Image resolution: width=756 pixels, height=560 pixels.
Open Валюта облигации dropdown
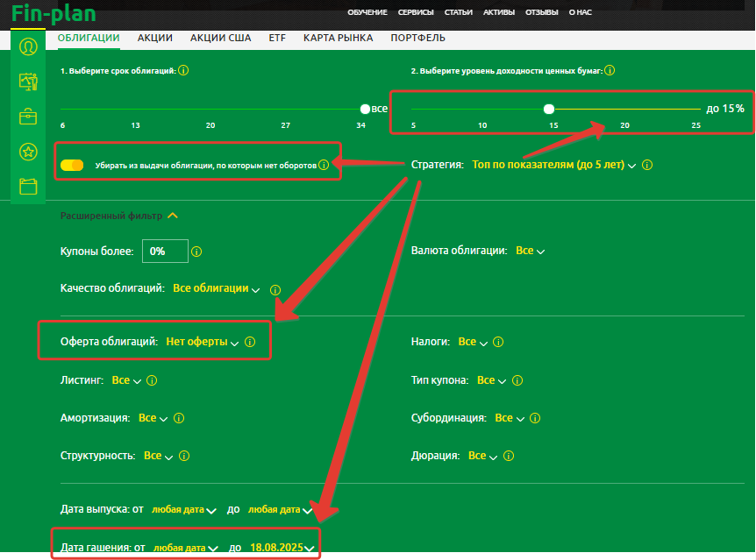(x=530, y=252)
